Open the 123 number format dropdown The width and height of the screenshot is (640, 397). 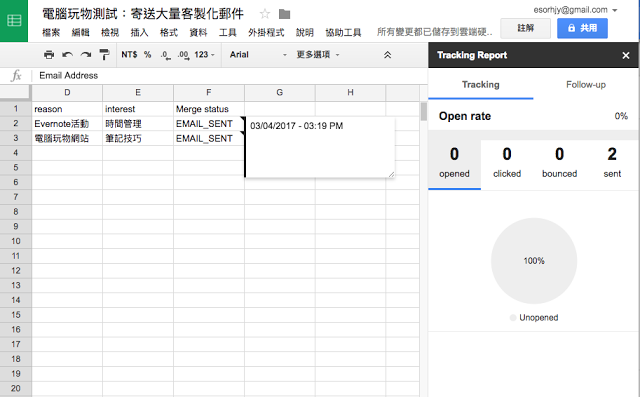204,55
